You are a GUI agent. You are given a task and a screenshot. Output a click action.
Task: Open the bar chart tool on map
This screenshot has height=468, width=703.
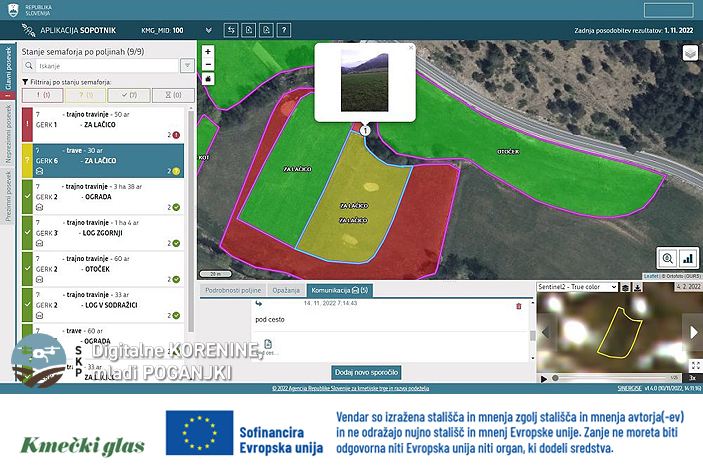pyautogui.click(x=688, y=258)
